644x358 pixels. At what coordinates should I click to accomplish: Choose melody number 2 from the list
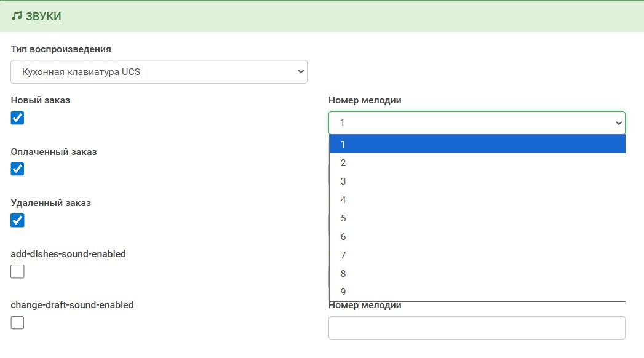point(477,163)
